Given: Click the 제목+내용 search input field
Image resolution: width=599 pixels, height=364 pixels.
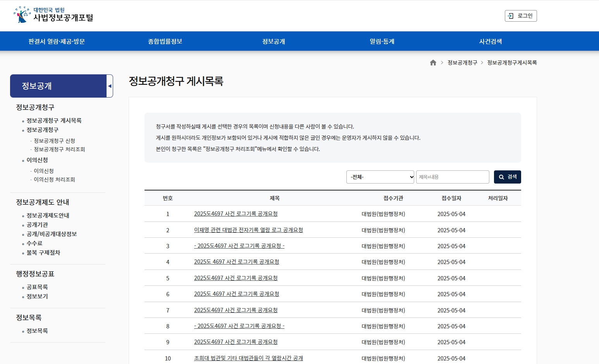Looking at the screenshot, I should click(452, 177).
